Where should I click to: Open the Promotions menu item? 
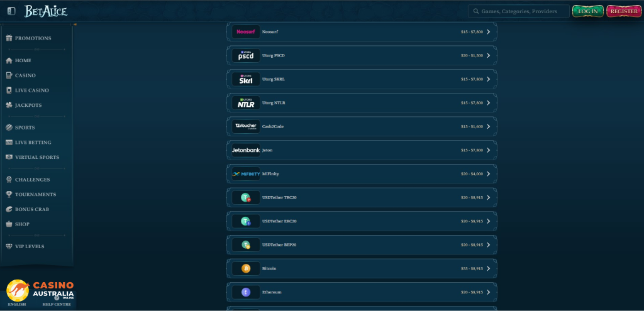point(33,38)
